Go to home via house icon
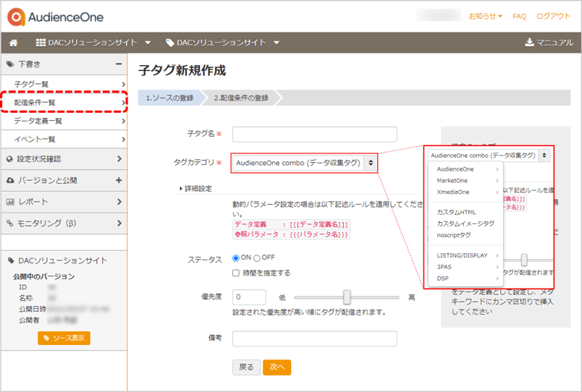This screenshot has height=392, width=582. [x=13, y=43]
